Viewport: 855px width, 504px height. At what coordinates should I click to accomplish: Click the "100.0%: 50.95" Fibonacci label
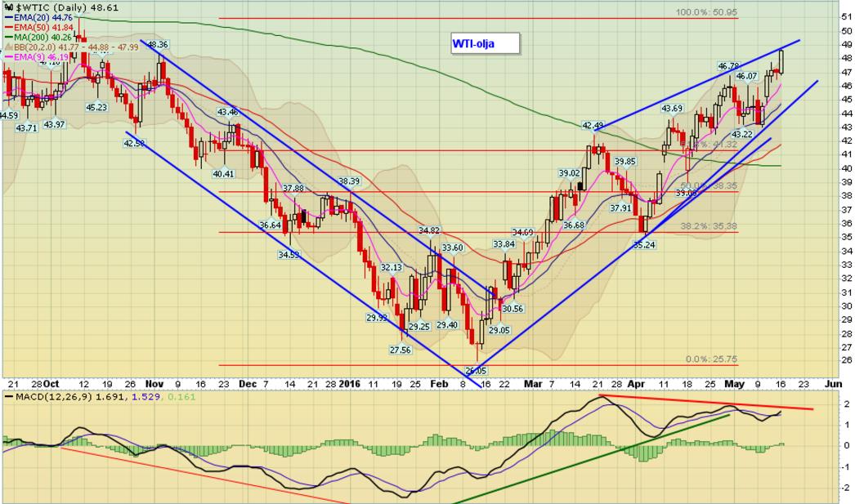(706, 12)
